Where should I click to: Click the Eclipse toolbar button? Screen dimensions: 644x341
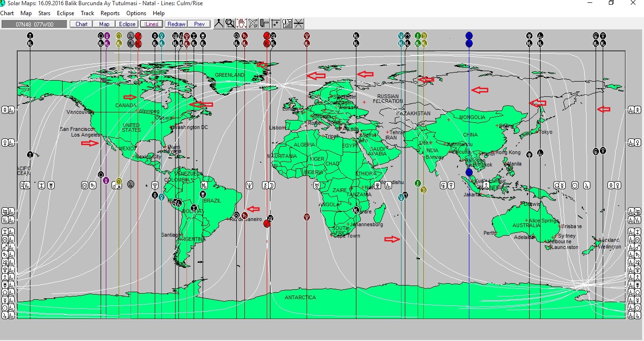pos(127,24)
